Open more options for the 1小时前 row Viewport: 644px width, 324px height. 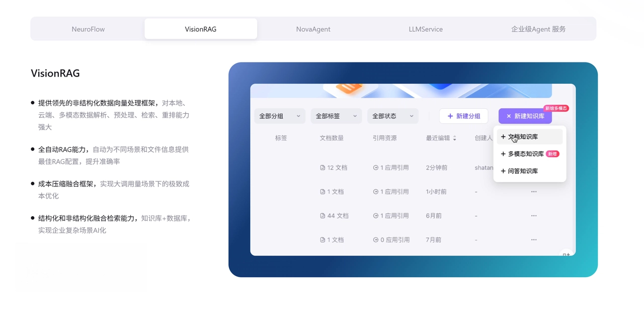[x=534, y=191]
